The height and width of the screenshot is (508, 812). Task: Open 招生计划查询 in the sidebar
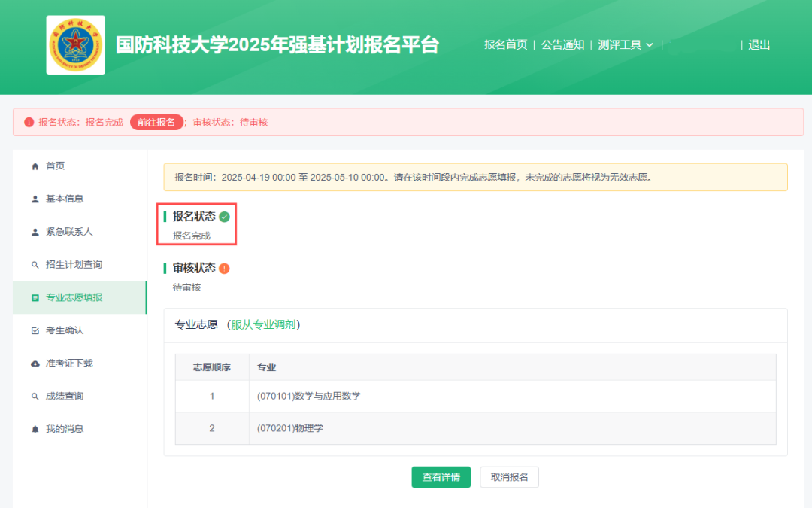80,264
